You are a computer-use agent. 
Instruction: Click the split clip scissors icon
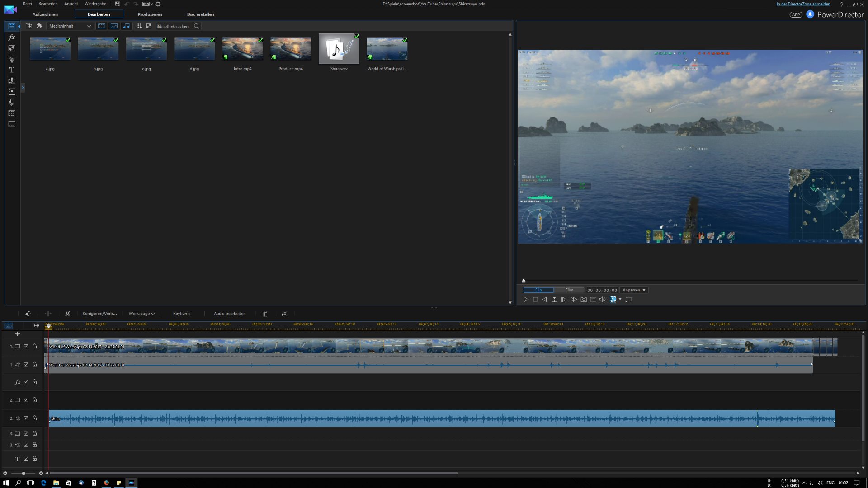67,314
